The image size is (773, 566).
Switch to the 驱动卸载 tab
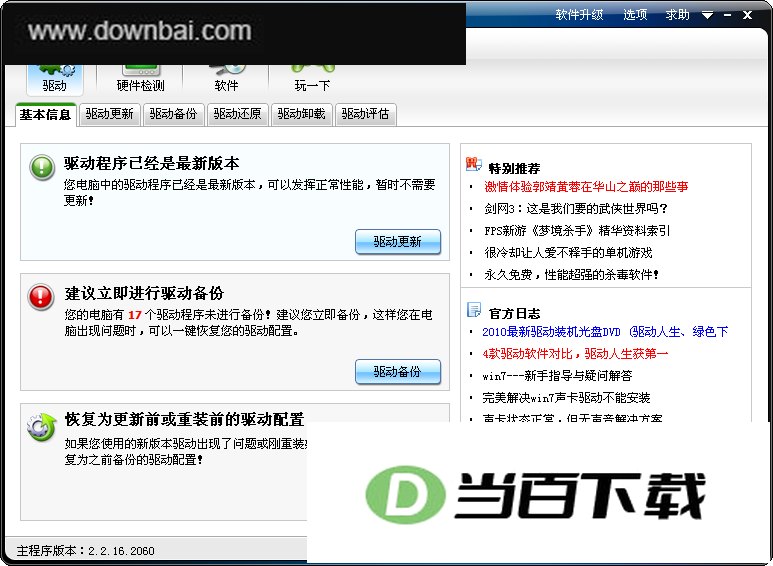301,114
